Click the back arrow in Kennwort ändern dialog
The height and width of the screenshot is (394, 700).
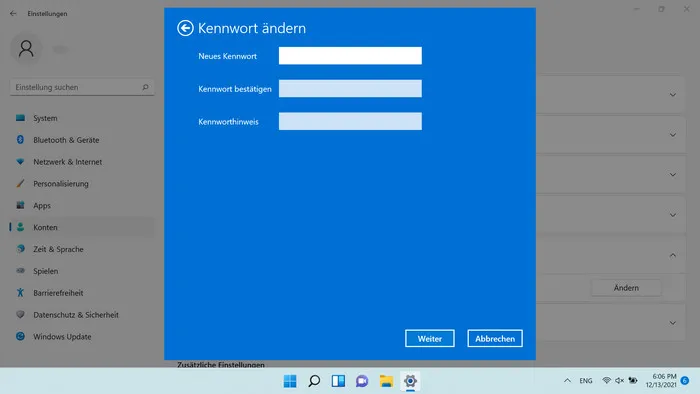pyautogui.click(x=185, y=28)
